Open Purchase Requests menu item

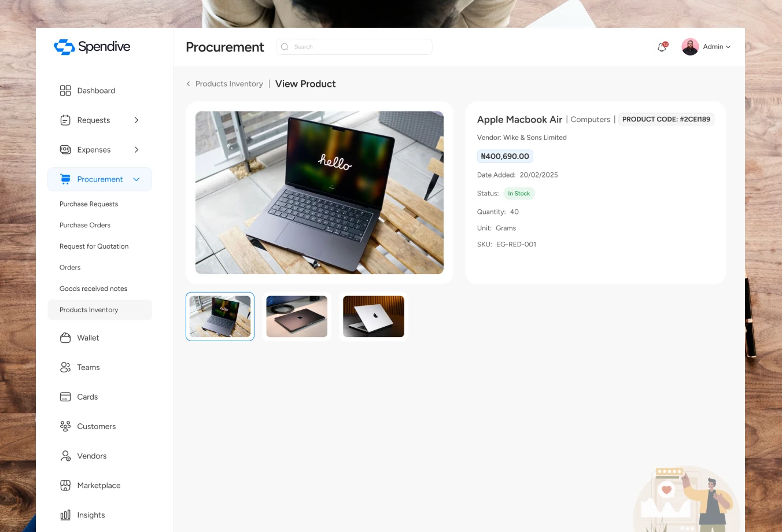coord(88,204)
